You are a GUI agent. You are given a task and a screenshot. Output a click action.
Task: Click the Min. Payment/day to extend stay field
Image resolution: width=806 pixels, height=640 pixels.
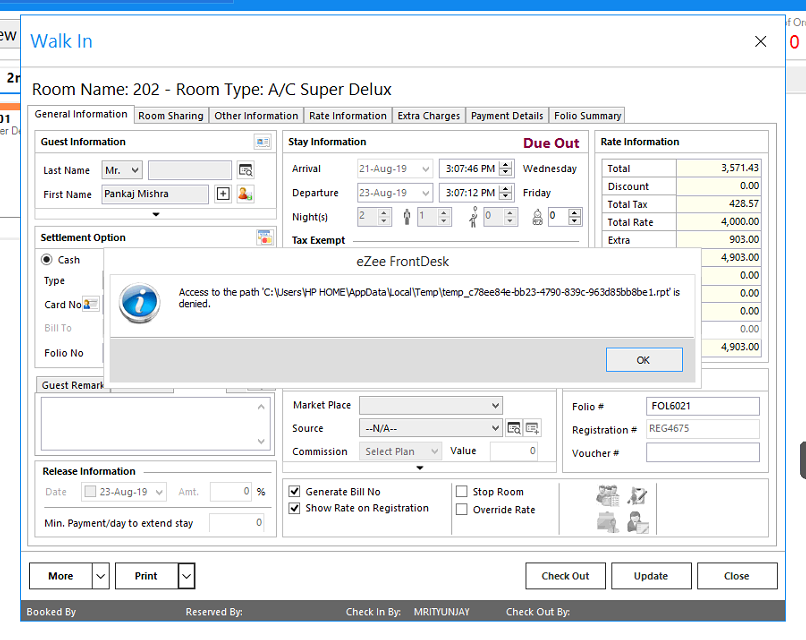[x=237, y=523]
